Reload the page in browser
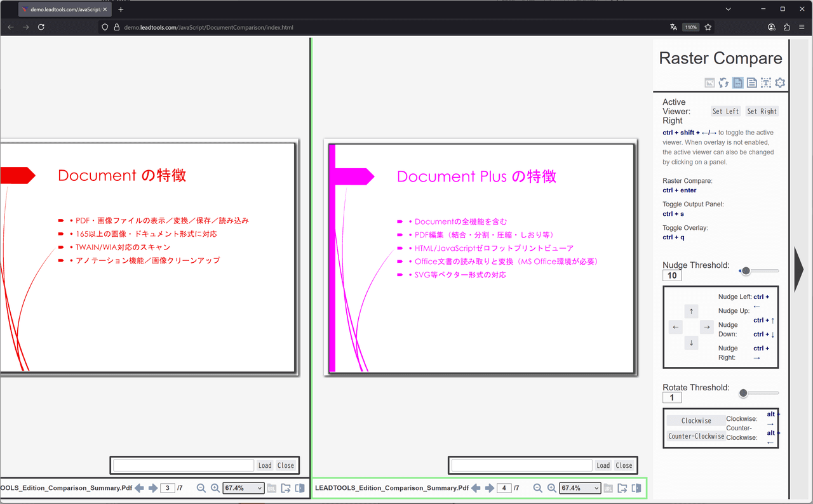 (41, 27)
